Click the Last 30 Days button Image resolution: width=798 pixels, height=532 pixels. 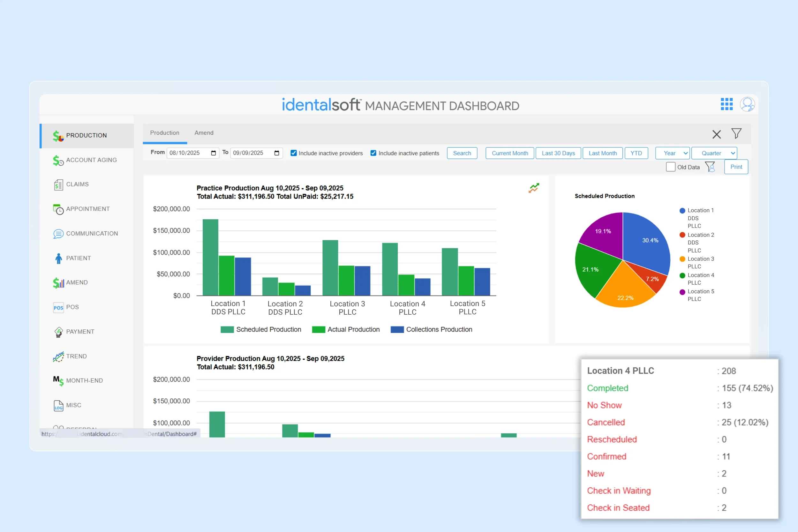point(558,153)
